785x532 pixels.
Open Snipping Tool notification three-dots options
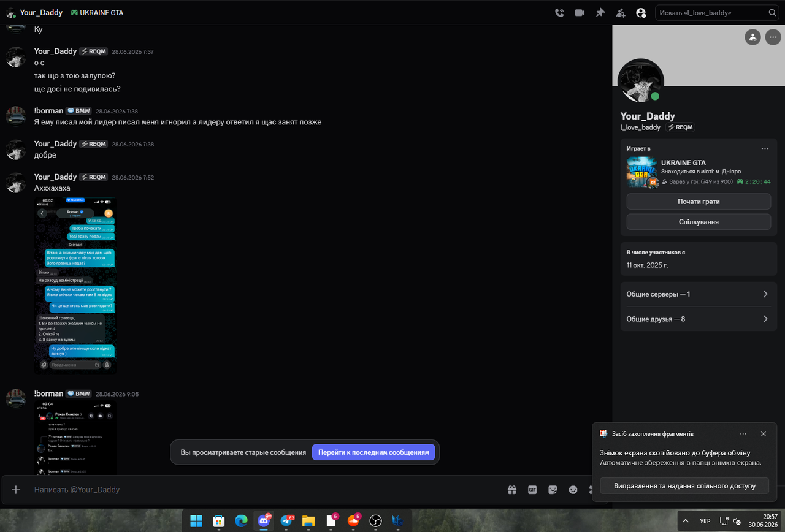(743, 433)
